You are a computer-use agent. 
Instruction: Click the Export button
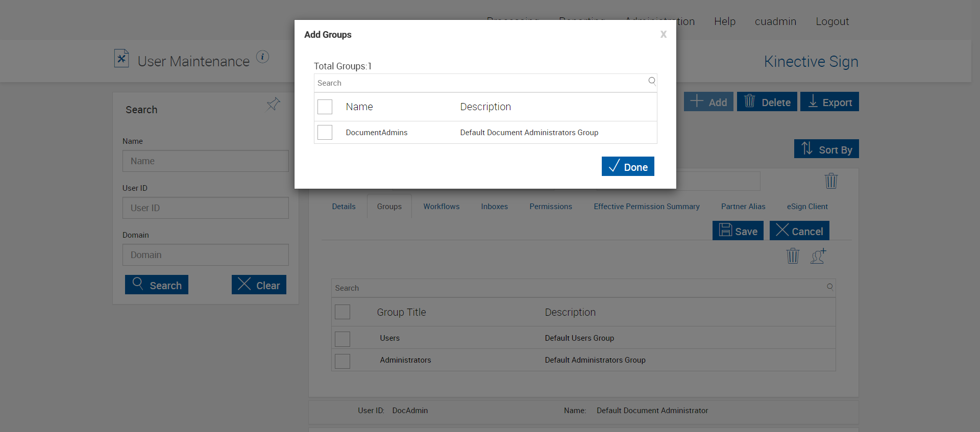[829, 102]
